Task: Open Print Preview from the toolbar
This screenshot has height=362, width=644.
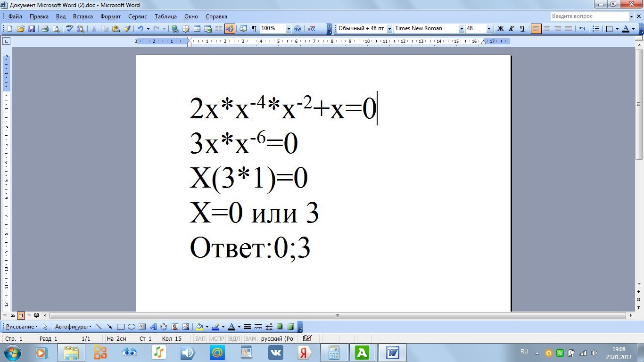Action: (56, 29)
